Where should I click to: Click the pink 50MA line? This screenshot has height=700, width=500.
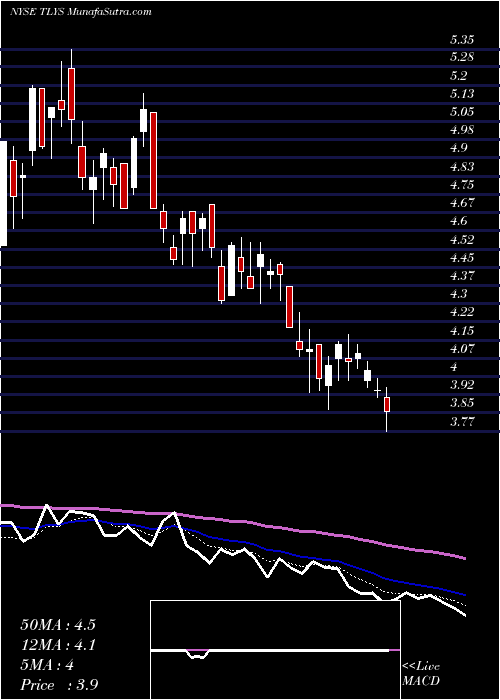click(x=232, y=521)
